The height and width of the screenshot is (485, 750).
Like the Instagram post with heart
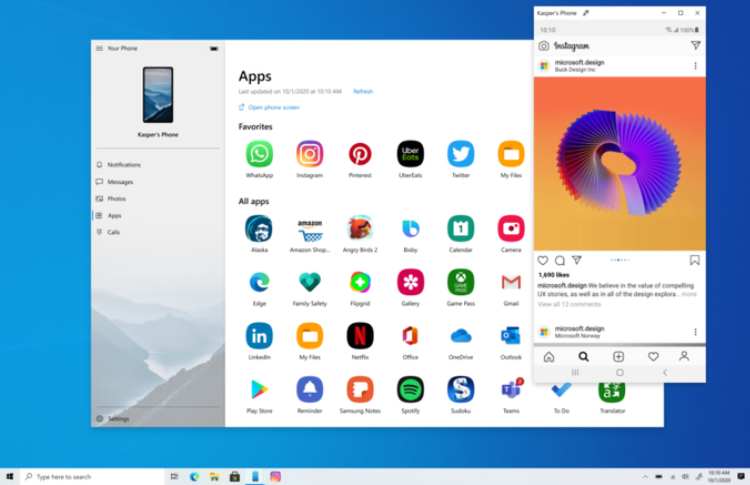542,260
